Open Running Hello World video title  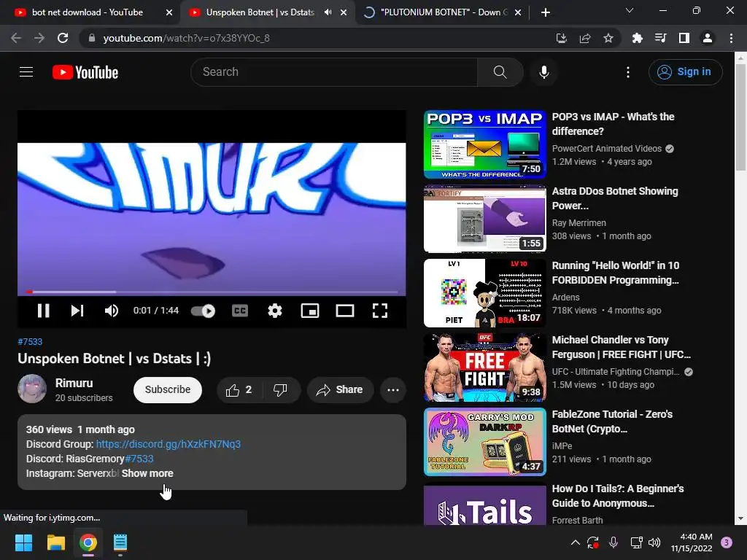coord(616,273)
